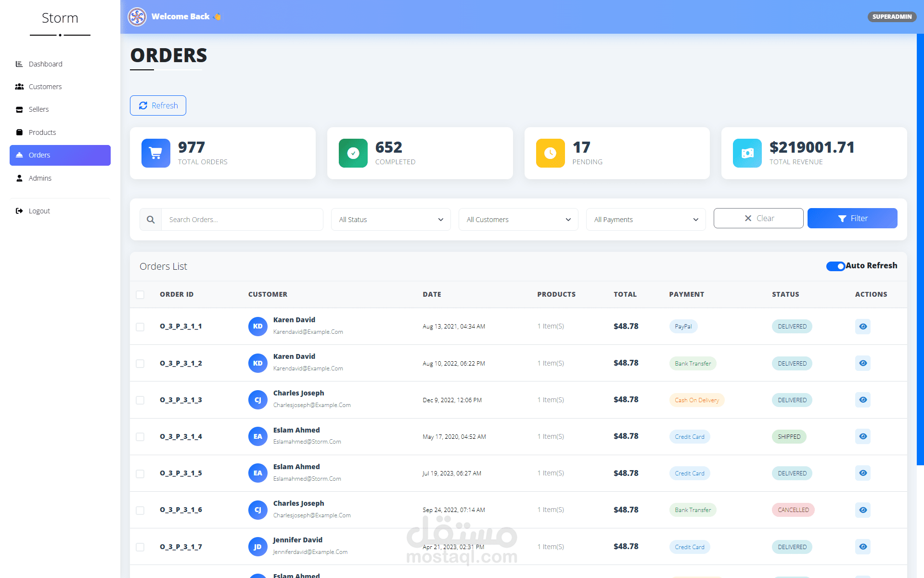This screenshot has width=924, height=578.
Task: Expand the All Status dropdown
Action: 391,220
